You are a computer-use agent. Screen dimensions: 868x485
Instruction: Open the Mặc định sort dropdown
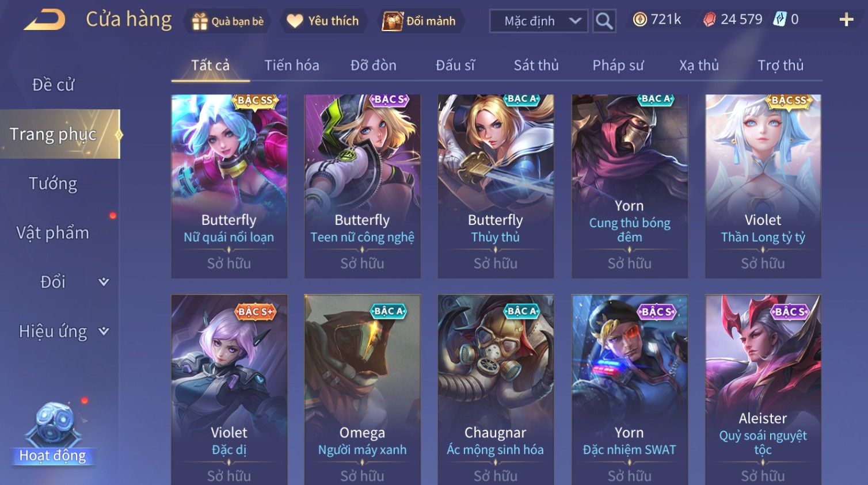coord(539,21)
